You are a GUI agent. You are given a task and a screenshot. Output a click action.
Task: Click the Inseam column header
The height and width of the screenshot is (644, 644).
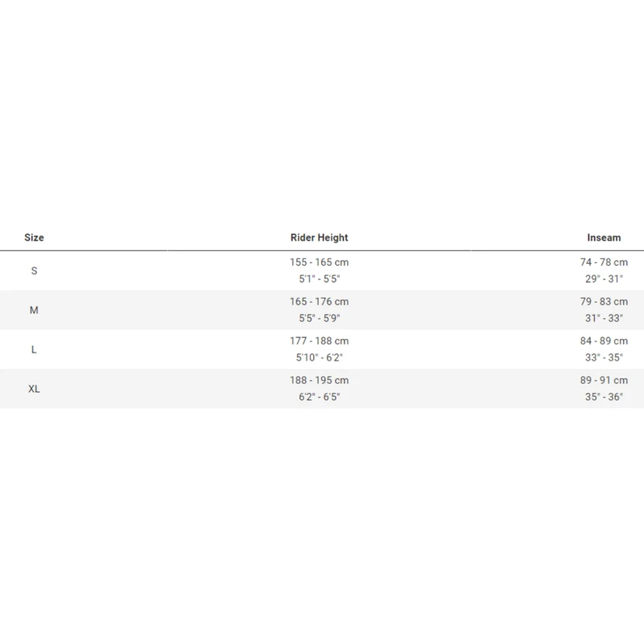pos(604,237)
